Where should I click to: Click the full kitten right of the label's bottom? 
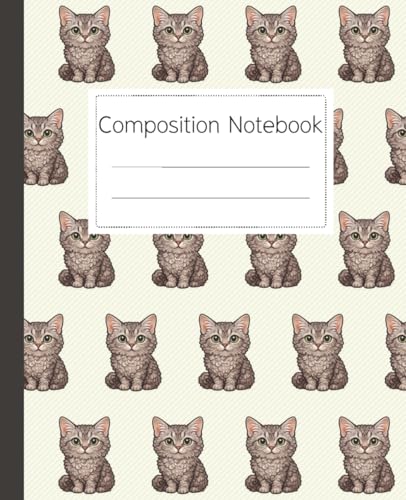[366, 249]
